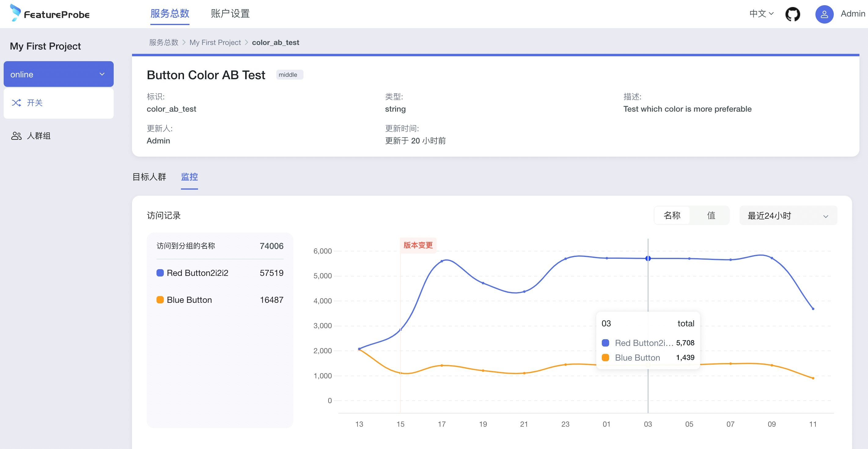The width and height of the screenshot is (868, 449).
Task: Switch to the 目标人群 tab
Action: click(x=149, y=177)
